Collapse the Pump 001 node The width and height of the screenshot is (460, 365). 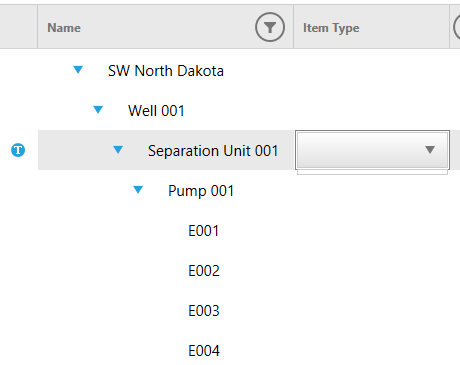(x=138, y=190)
